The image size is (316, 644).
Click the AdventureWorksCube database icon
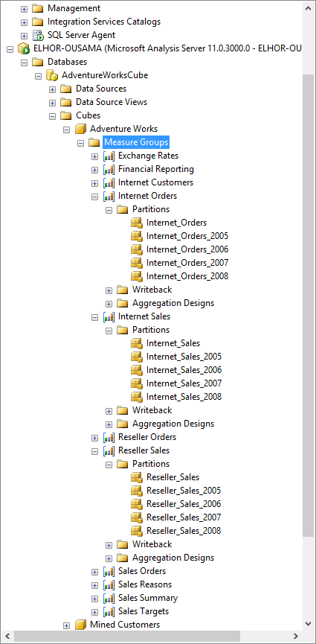click(52, 75)
